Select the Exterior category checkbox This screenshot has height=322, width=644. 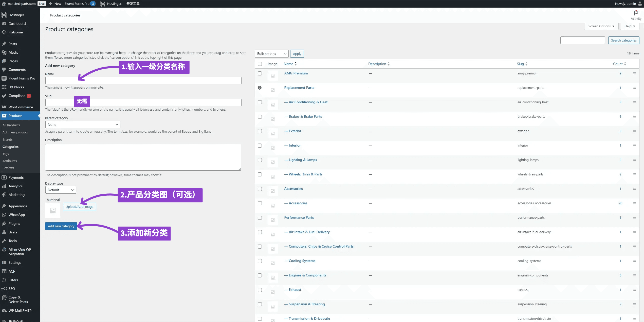click(260, 131)
